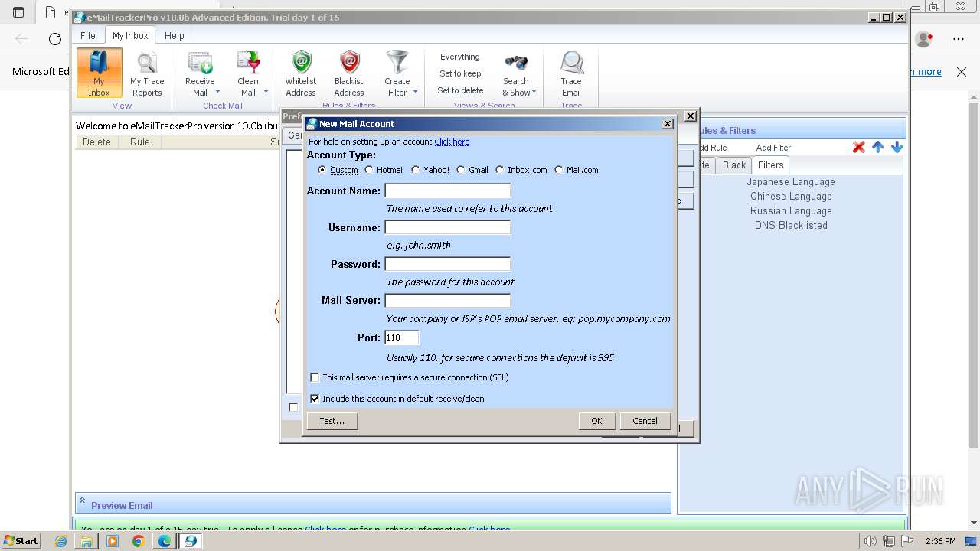The width and height of the screenshot is (980, 551).
Task: Click Blacklist Address shield icon
Action: click(x=349, y=62)
